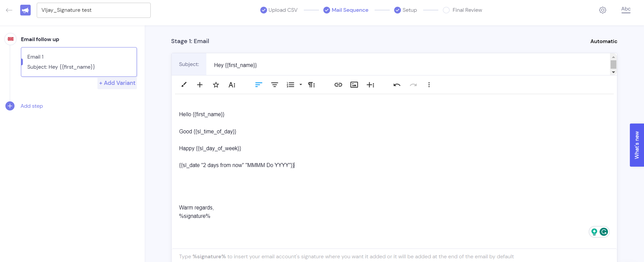The width and height of the screenshot is (644, 262).
Task: Click the Email follow up title
Action: coord(40,39)
